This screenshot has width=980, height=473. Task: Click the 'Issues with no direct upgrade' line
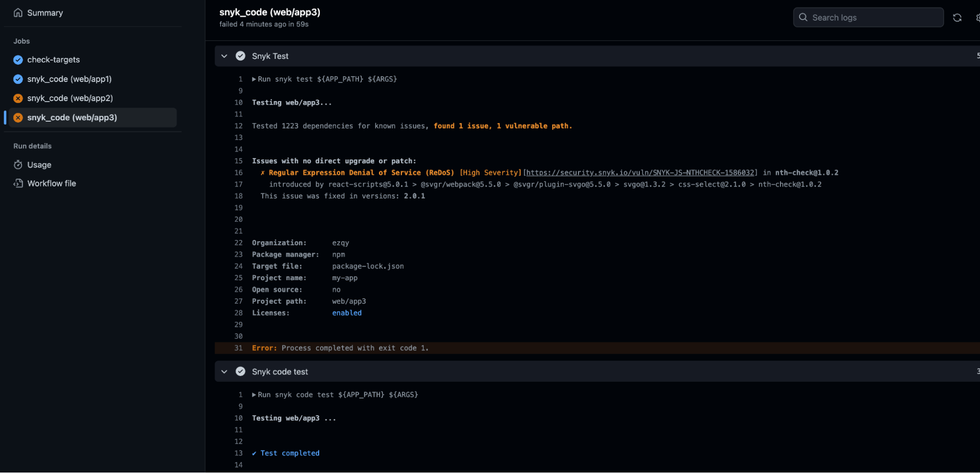pos(334,161)
